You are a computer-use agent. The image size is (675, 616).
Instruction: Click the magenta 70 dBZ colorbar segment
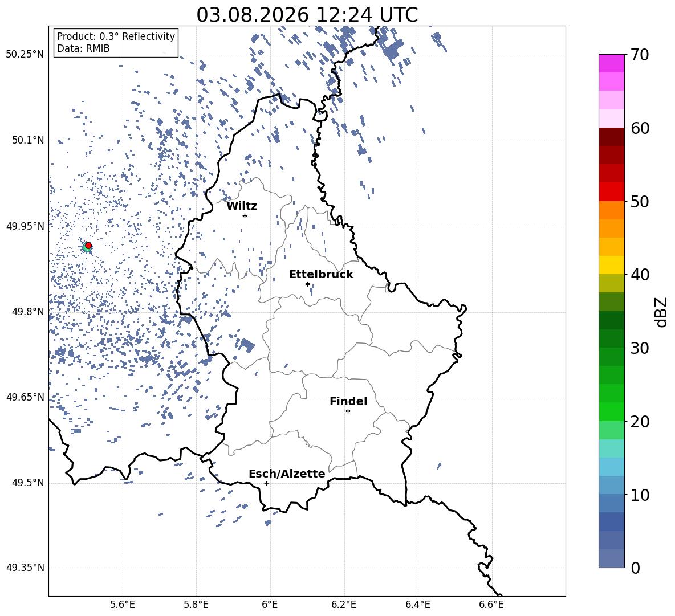pyautogui.click(x=611, y=63)
